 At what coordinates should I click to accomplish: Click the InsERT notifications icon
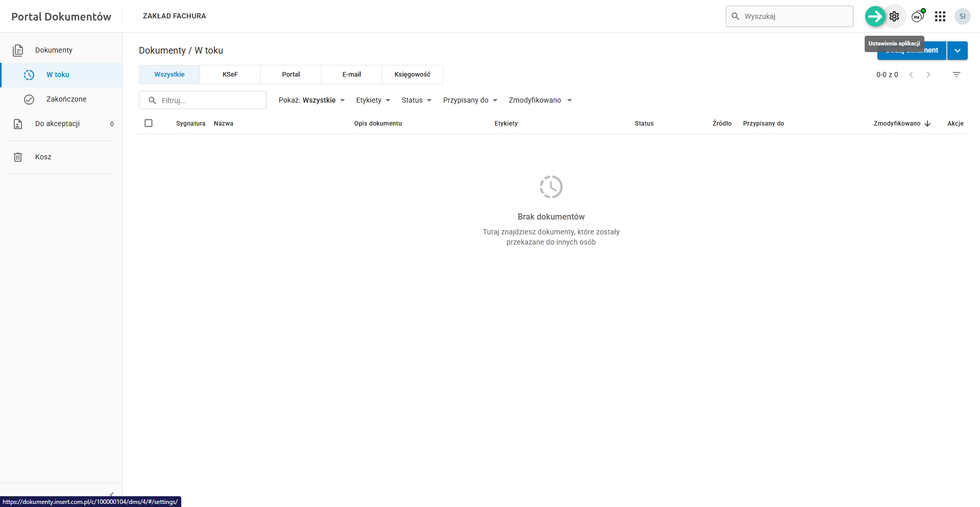(x=918, y=16)
